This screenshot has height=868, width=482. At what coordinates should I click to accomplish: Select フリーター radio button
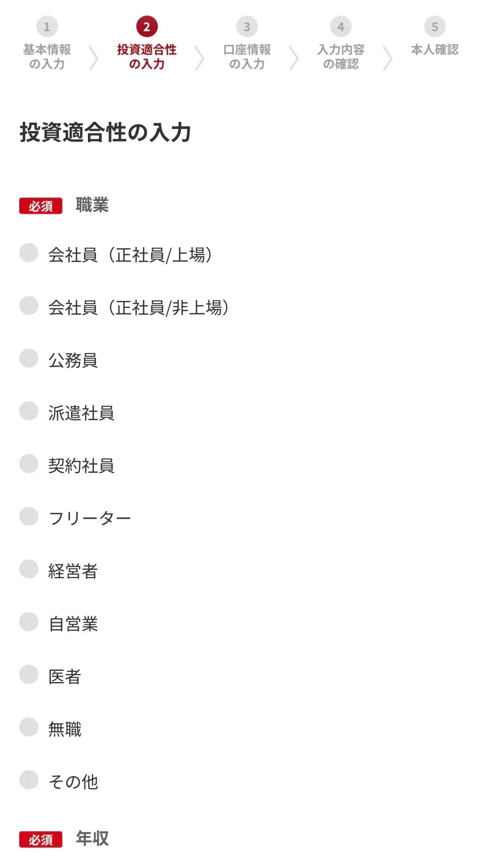click(29, 516)
